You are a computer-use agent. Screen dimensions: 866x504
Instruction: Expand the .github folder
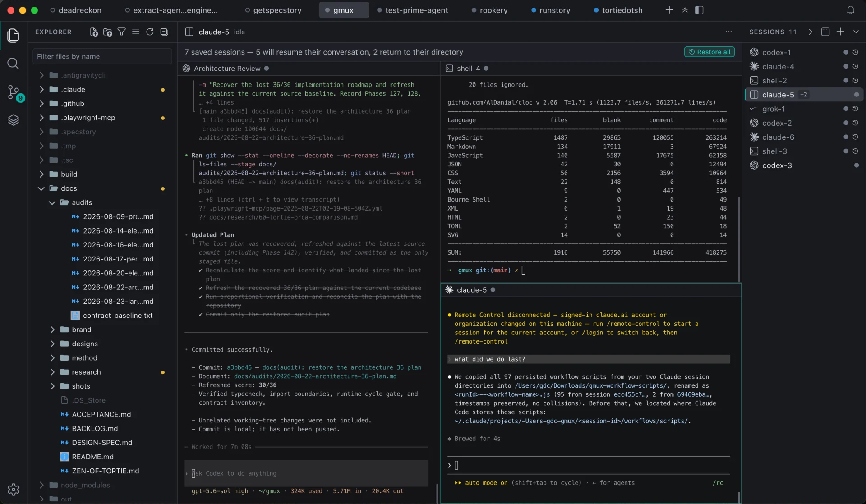(41, 103)
